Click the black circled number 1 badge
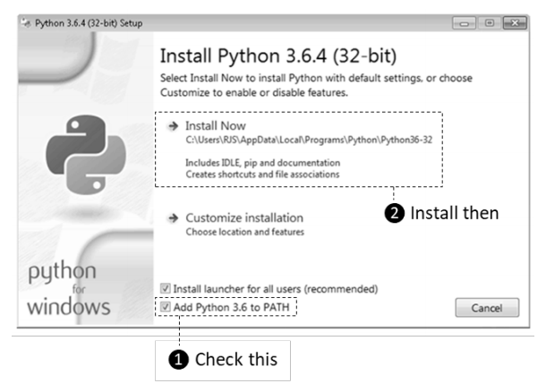The width and height of the screenshot is (546, 392). click(178, 360)
